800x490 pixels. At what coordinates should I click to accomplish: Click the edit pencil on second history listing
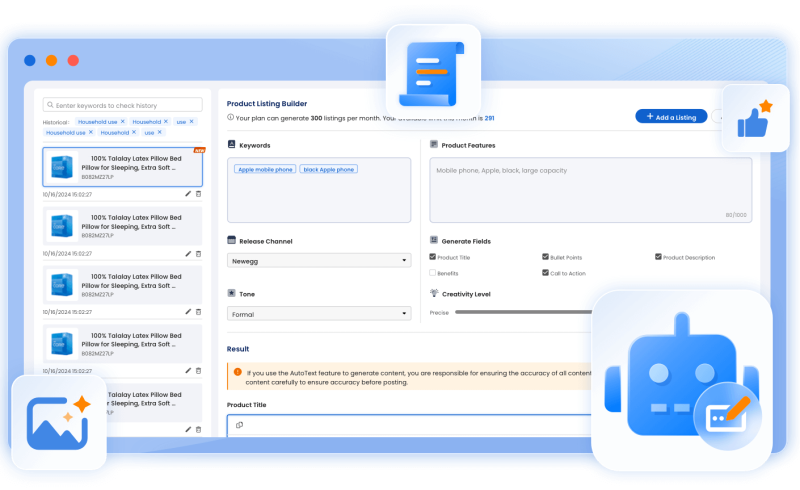tap(188, 254)
